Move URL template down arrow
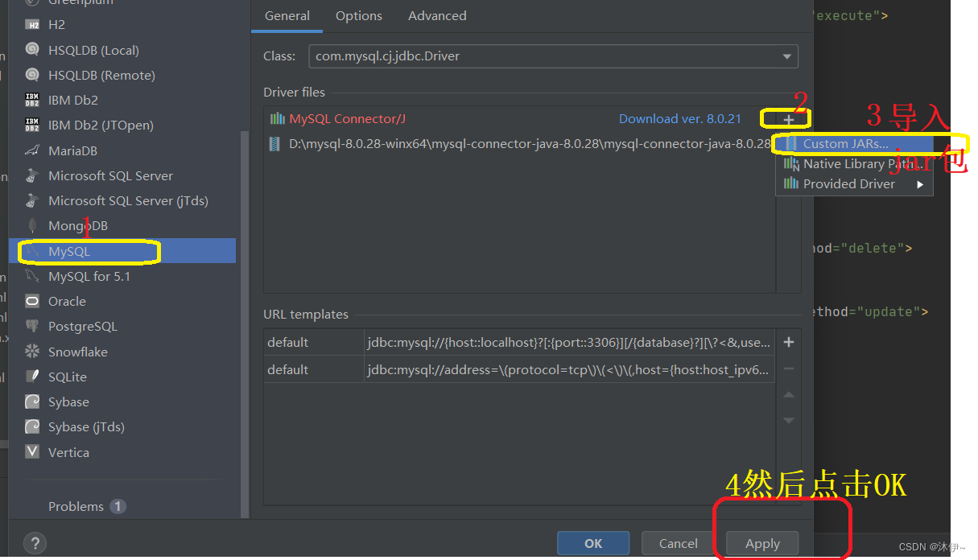The width and height of the screenshot is (978, 560). click(x=789, y=420)
